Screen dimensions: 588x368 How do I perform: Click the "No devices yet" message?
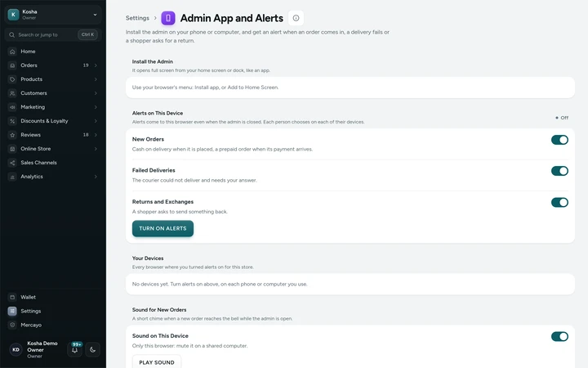[x=220, y=285]
